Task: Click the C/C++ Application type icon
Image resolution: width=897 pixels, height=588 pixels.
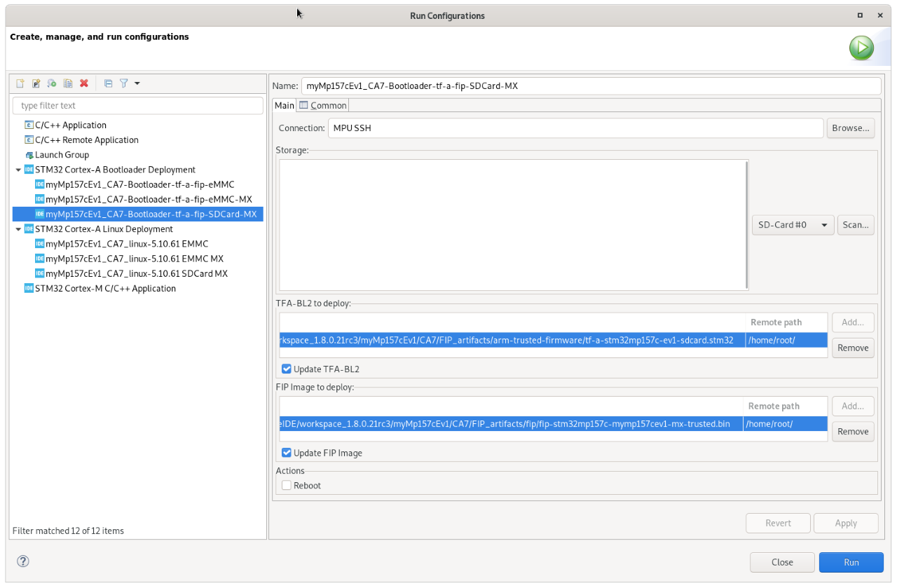Action: pyautogui.click(x=29, y=125)
